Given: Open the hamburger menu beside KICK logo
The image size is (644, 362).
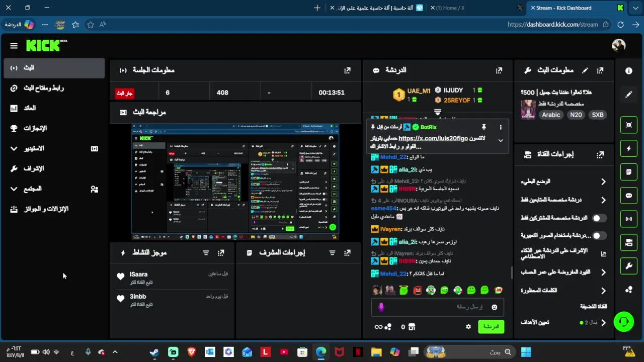Looking at the screenshot, I should (14, 46).
